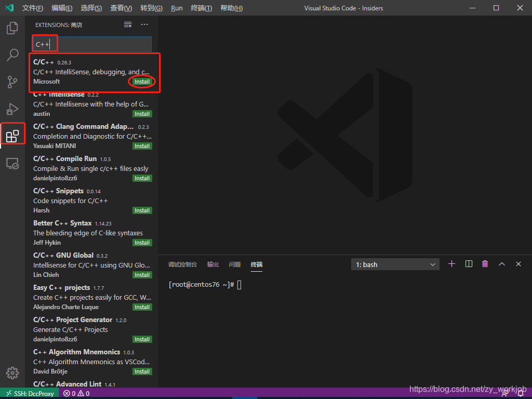Viewport: 532px width, 399px height.
Task: Open the Run menu
Action: pos(177,8)
